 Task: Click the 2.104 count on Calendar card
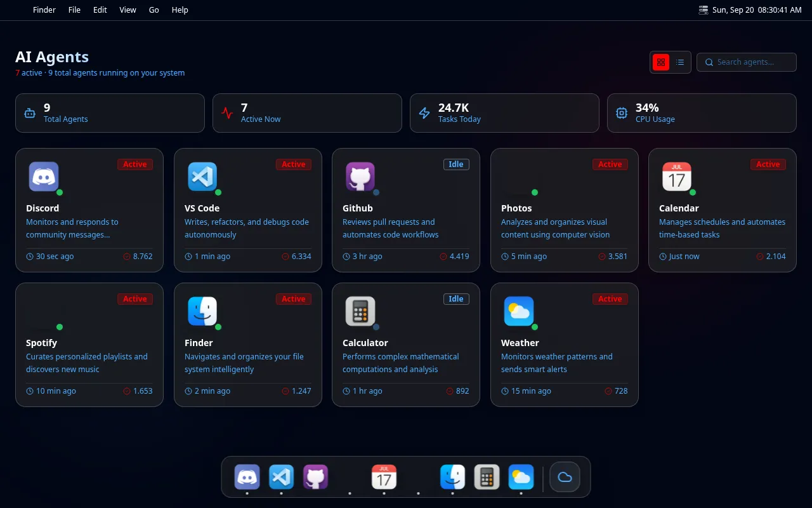click(776, 257)
